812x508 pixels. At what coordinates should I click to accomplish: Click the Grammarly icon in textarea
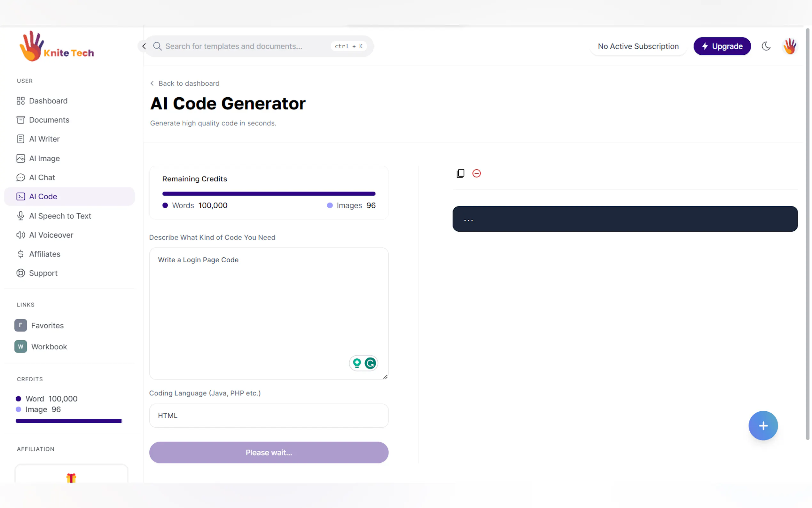tap(370, 363)
